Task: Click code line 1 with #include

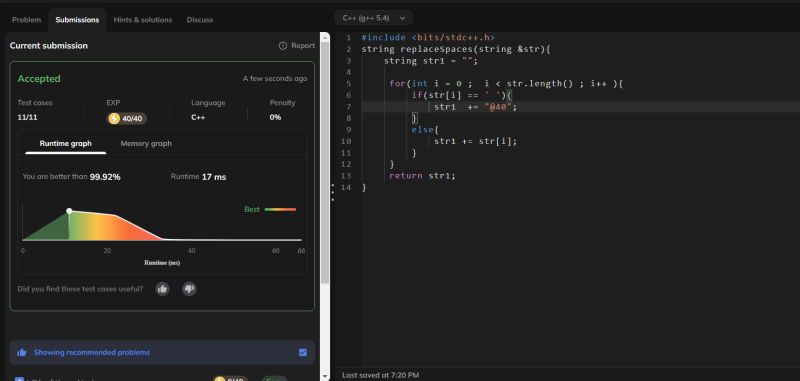Action: click(x=428, y=38)
